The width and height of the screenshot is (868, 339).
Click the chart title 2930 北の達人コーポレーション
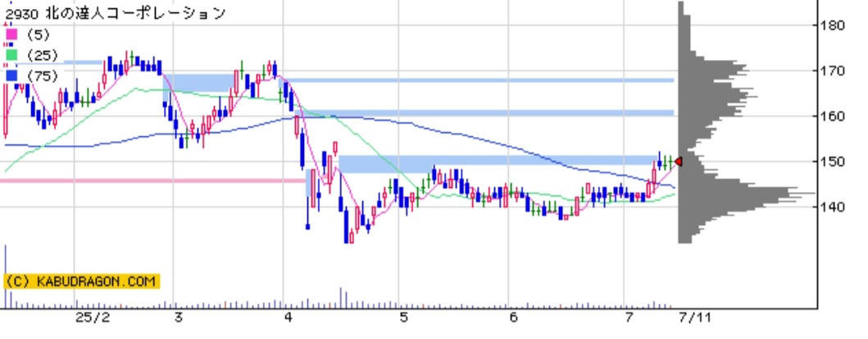click(x=116, y=13)
